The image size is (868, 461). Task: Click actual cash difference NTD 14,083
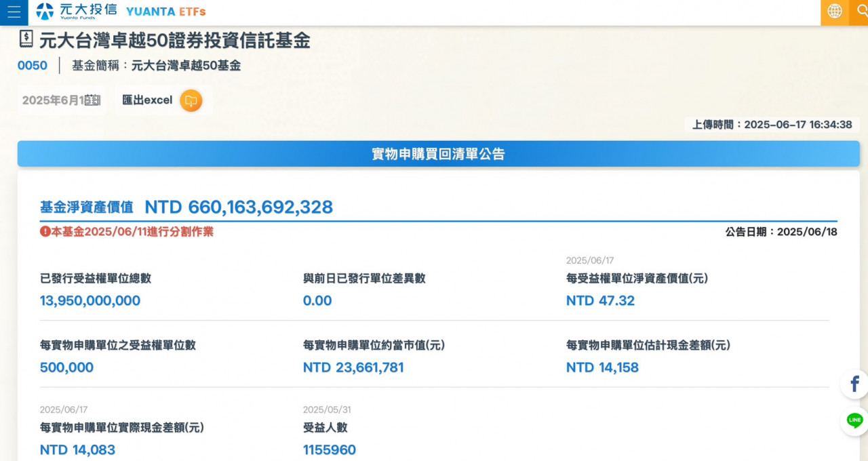point(77,450)
